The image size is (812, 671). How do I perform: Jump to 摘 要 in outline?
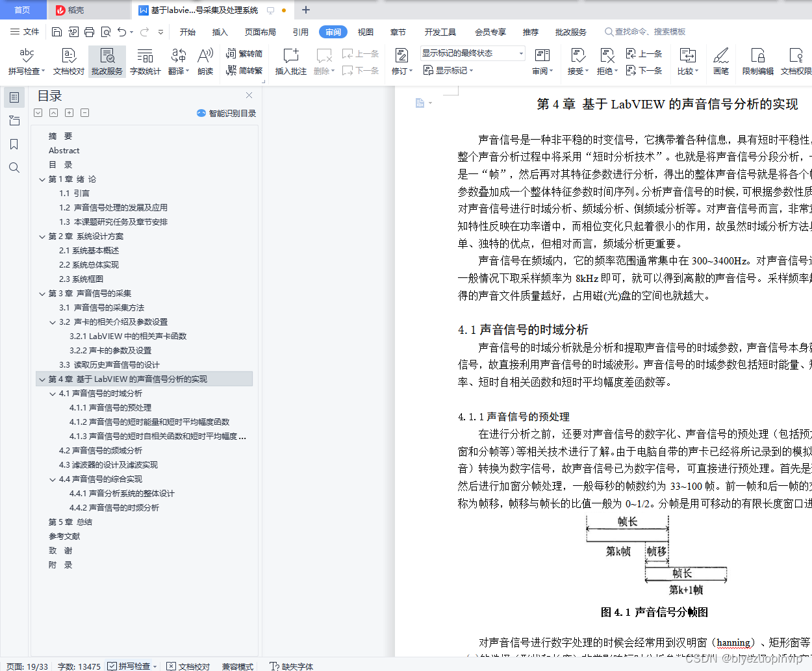[60, 136]
